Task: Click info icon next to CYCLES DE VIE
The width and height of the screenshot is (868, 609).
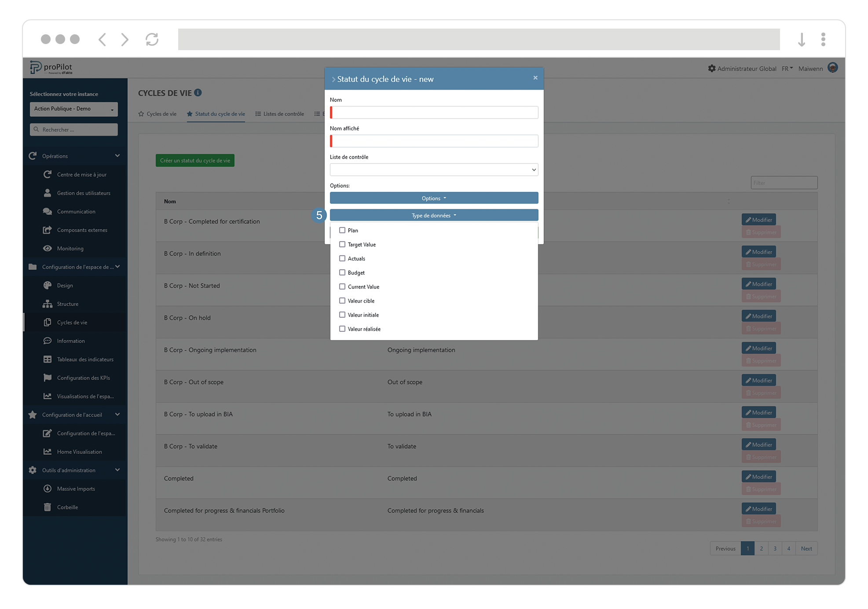Action: coord(198,92)
